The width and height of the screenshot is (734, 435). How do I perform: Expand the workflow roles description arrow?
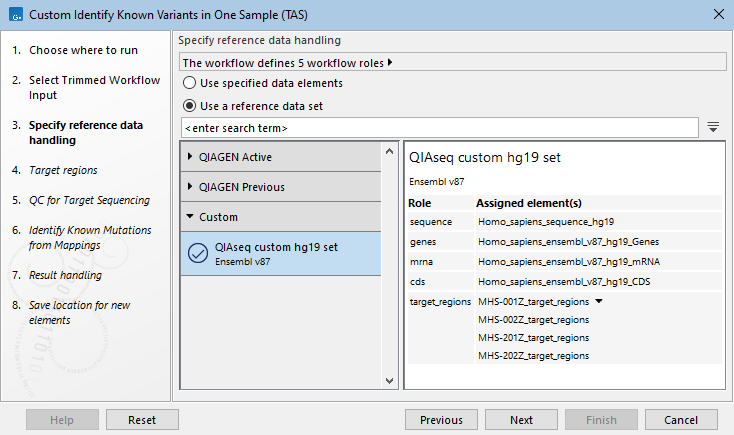[x=390, y=62]
